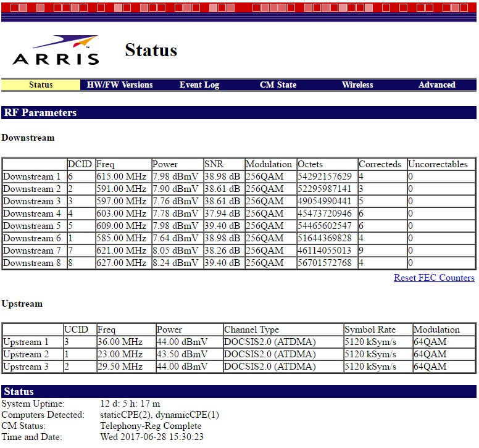
Task: Select the Downstream 5 row label
Action: click(x=31, y=226)
